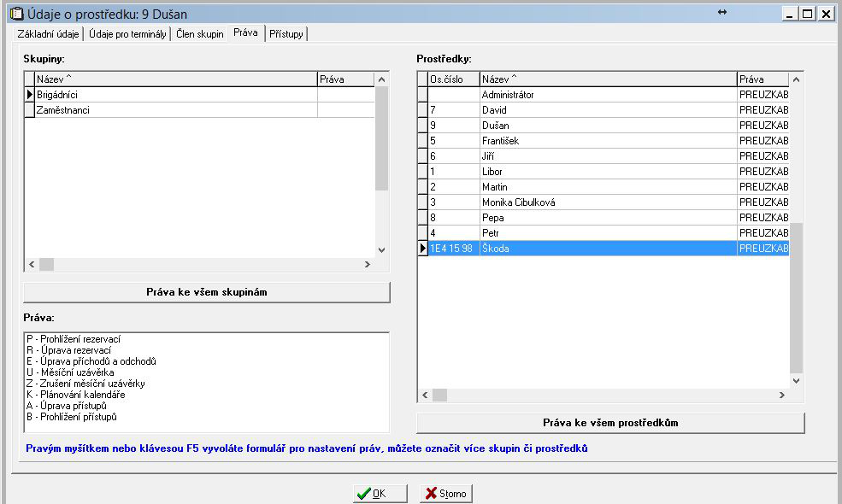Sort resources by Os.číslo column header
Screen dimensions: 842x504
tap(452, 79)
